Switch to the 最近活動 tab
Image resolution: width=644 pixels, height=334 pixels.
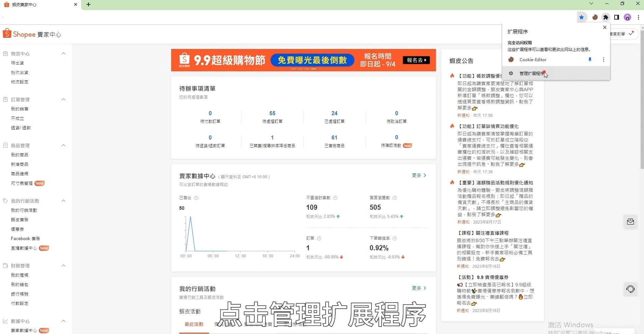(194, 324)
